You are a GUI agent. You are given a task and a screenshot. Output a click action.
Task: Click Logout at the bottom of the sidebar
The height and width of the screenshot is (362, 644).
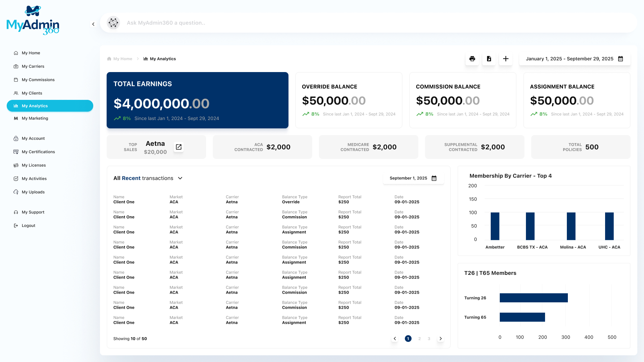(x=28, y=225)
